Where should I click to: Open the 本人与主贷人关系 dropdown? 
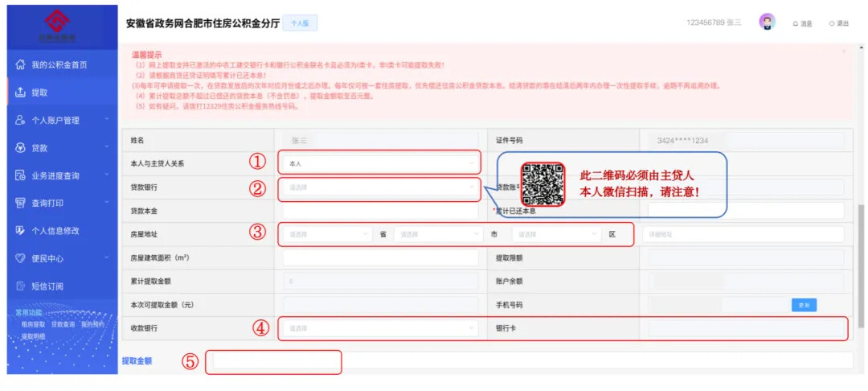[x=379, y=163]
